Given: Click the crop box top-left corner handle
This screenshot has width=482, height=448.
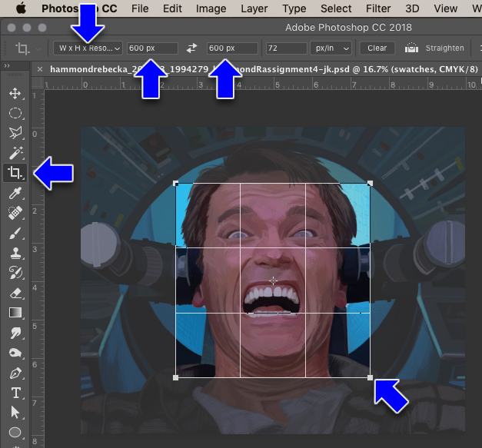Looking at the screenshot, I should (x=175, y=184).
